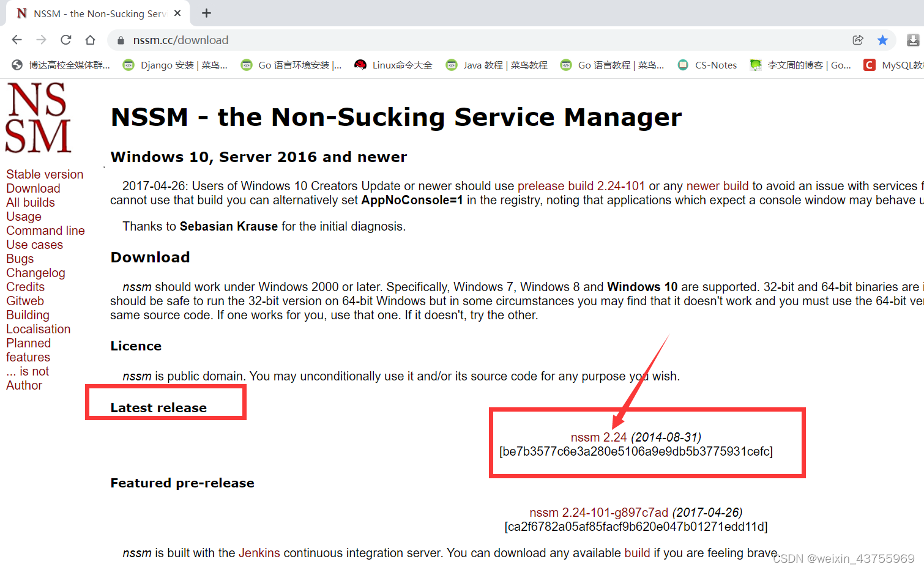
Task: Click the browser forward arrow
Action: 41,40
